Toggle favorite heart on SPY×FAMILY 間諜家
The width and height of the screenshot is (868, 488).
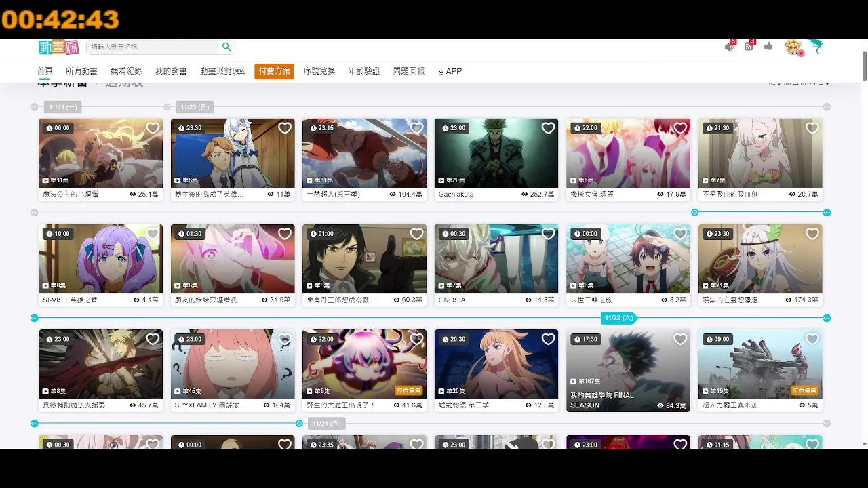pos(285,339)
